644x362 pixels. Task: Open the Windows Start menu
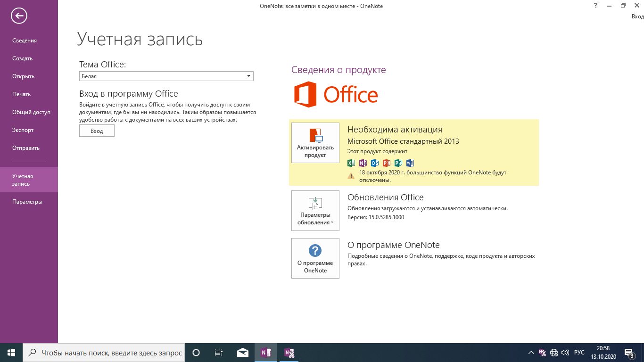click(x=11, y=353)
